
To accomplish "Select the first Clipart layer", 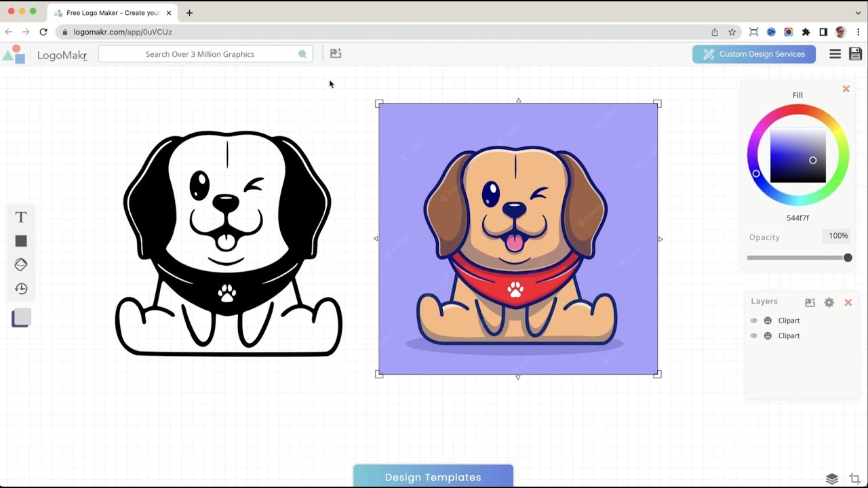I will 789,321.
